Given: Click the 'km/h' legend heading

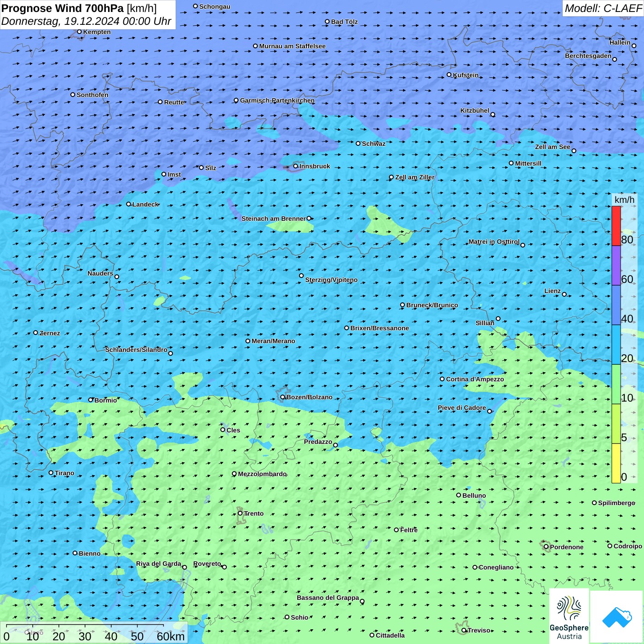Looking at the screenshot, I should [x=624, y=200].
